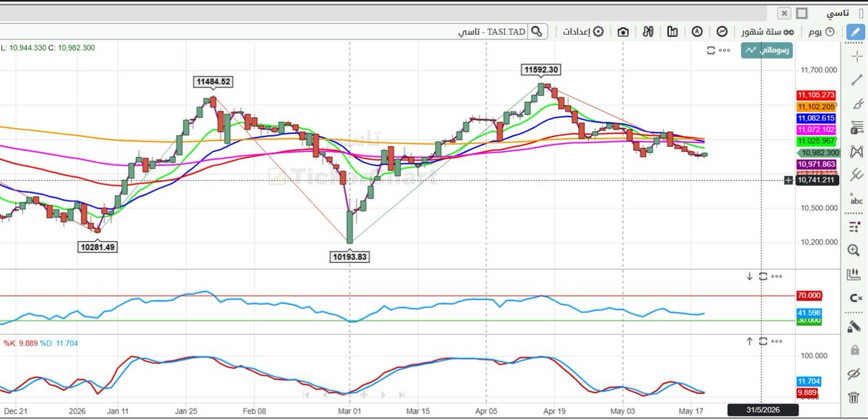Screen dimensions: 868x420
Task: Click the magenta 11,072.102 moving average tag
Action: pyautogui.click(x=816, y=130)
